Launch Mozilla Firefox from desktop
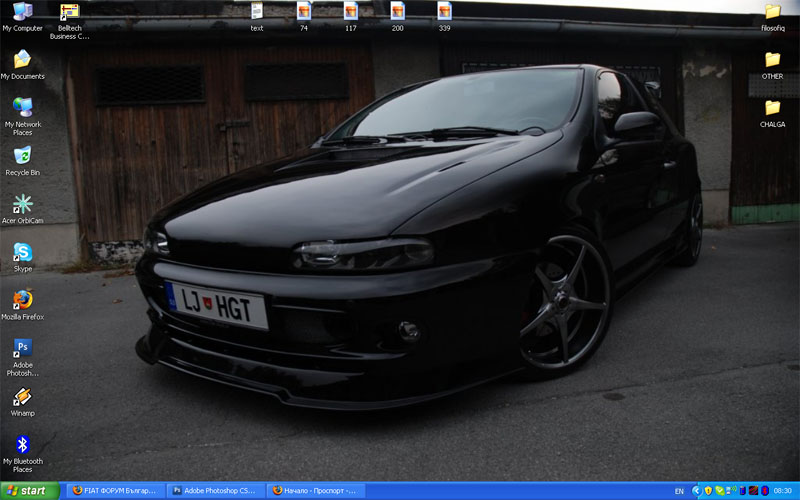The width and height of the screenshot is (800, 500). coord(22,299)
